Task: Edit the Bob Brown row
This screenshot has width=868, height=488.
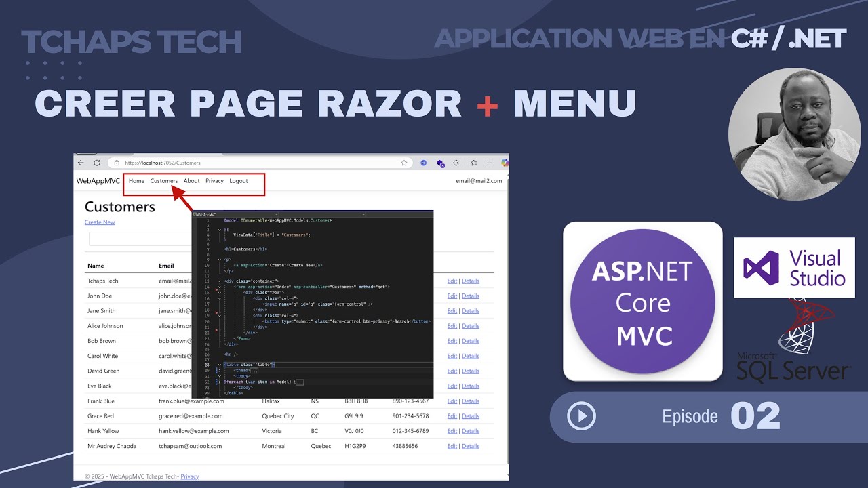Action: (x=452, y=341)
